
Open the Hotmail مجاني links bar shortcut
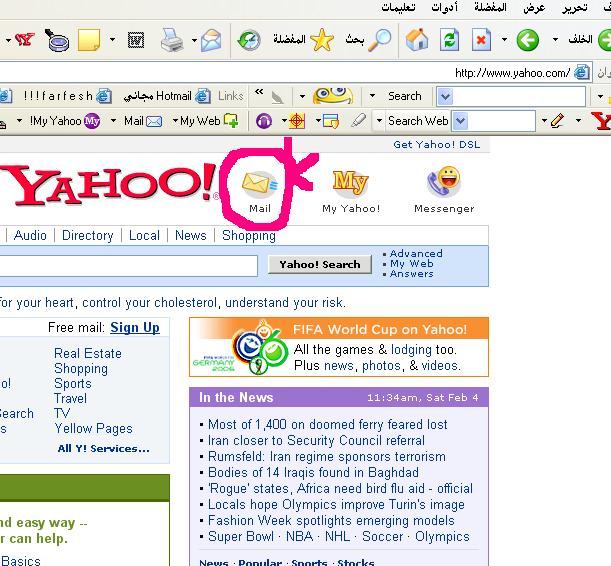pyautogui.click(x=167, y=96)
